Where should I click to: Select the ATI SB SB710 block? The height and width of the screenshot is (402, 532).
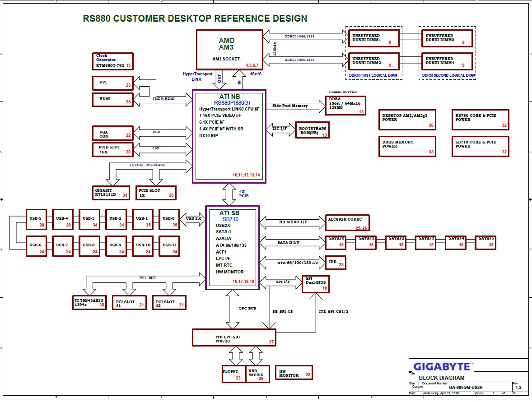(x=233, y=248)
